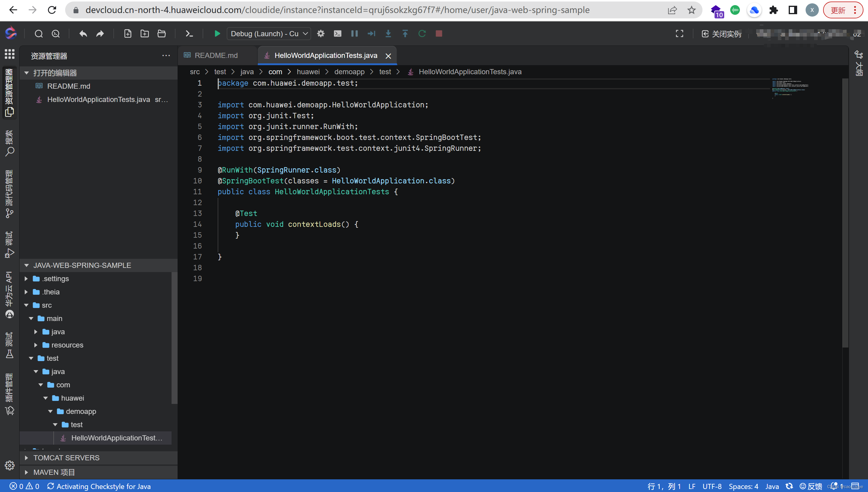Click the red Stop debug icon
This screenshot has width=868, height=492.
tap(439, 33)
